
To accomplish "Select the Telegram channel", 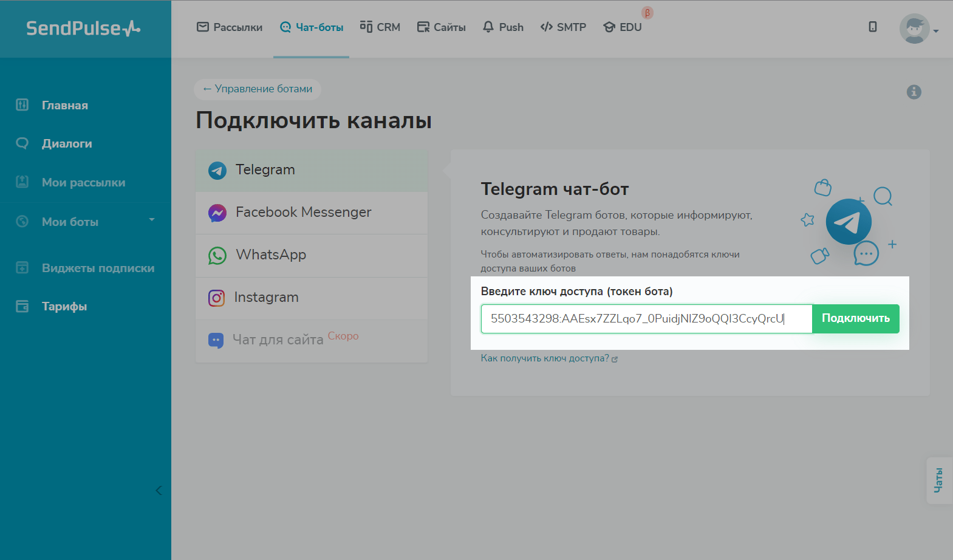I will pyautogui.click(x=312, y=170).
